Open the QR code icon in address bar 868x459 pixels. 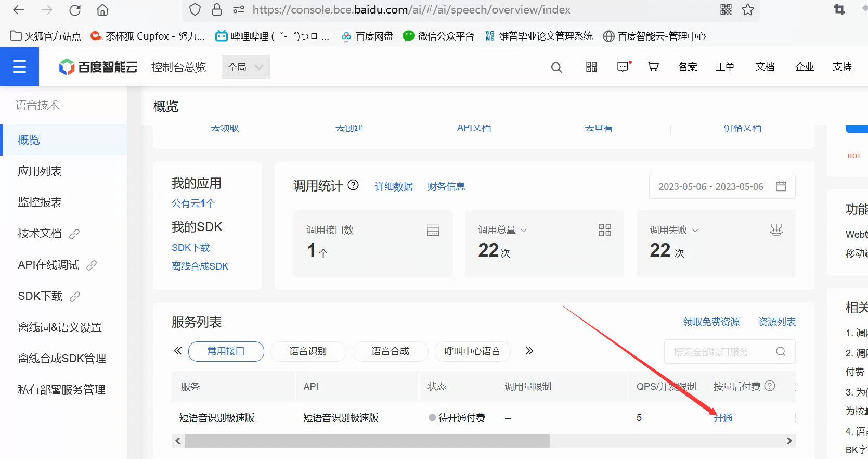(726, 9)
